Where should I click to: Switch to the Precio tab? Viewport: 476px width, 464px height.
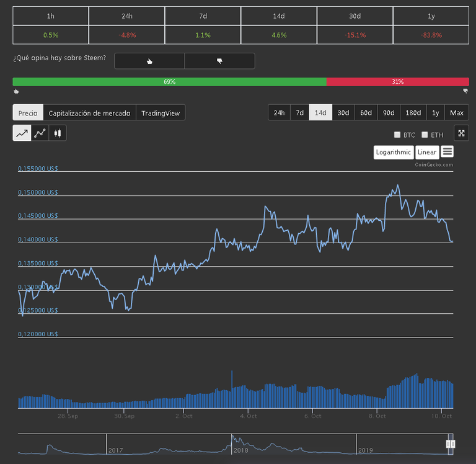point(28,112)
